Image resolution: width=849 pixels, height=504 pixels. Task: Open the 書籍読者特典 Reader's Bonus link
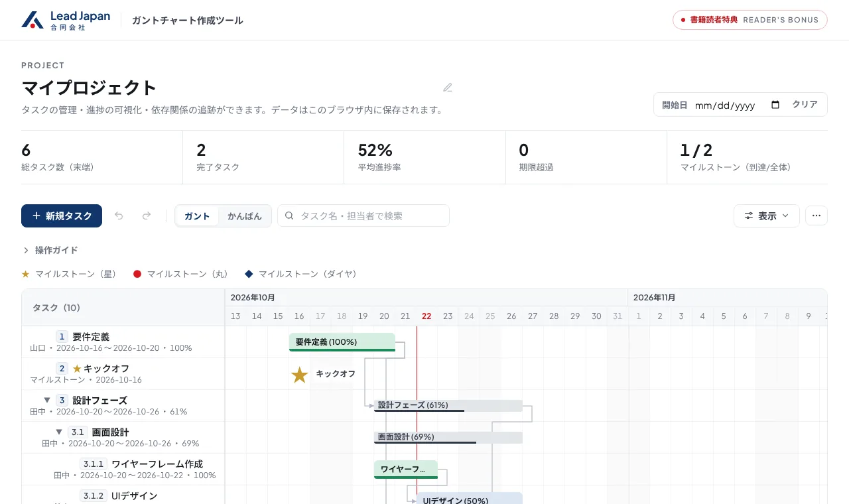click(750, 20)
